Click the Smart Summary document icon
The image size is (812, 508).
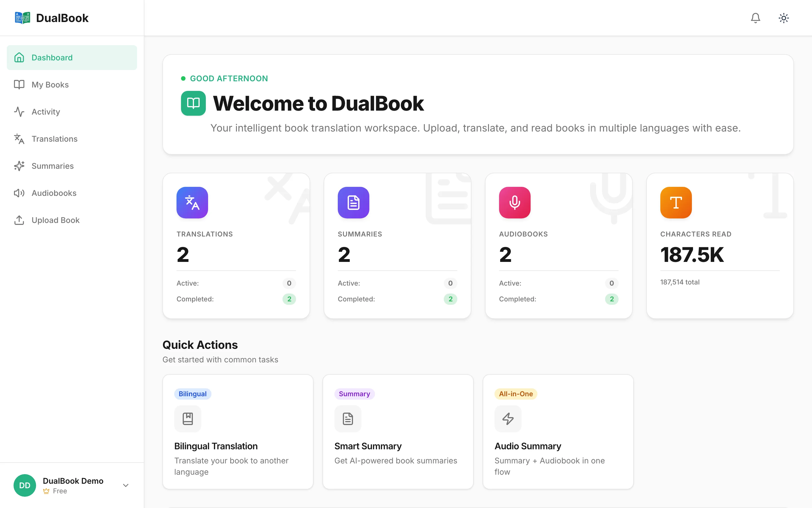348,419
